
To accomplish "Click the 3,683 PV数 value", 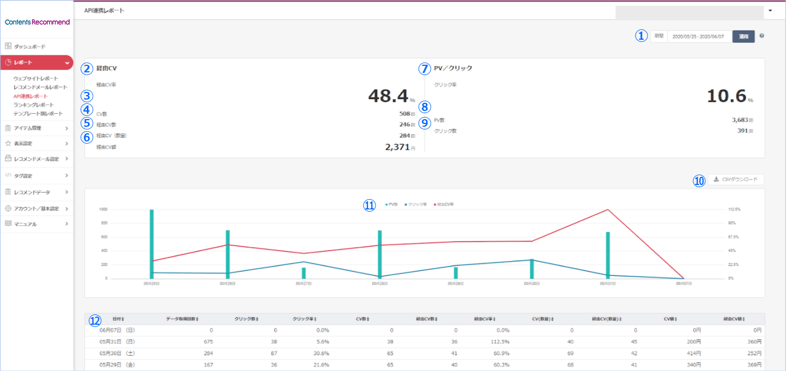I will tap(740, 120).
